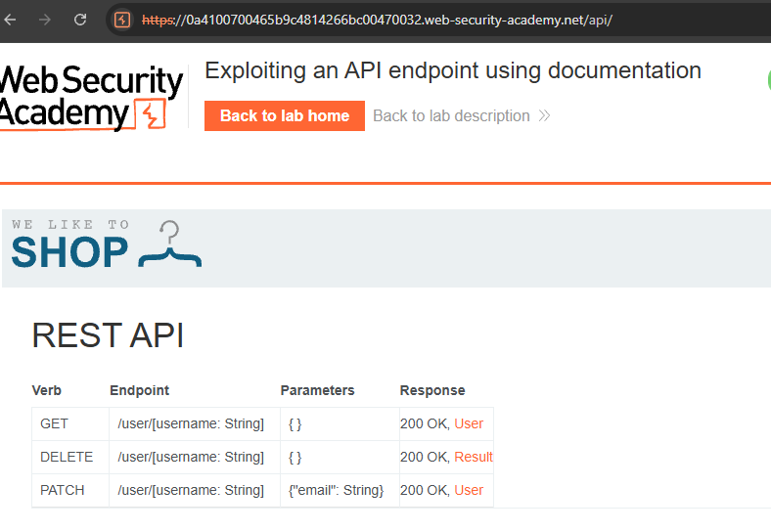Select the DELETE verb row
The width and height of the screenshot is (771, 532).
pyautogui.click(x=262, y=458)
